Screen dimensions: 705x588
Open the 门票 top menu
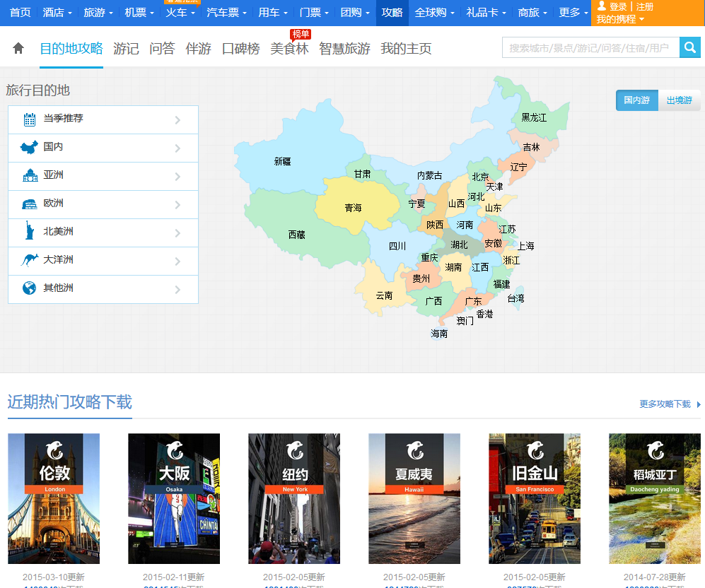coord(314,13)
